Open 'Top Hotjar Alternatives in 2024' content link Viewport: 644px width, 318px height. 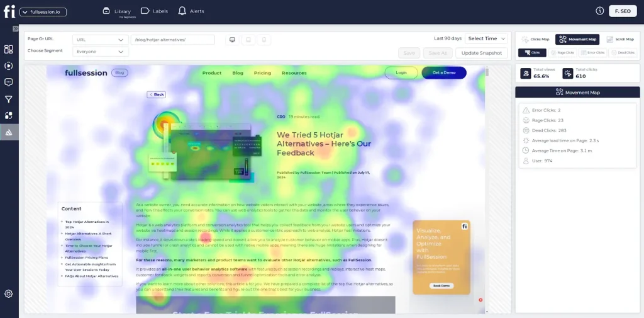[x=87, y=224]
